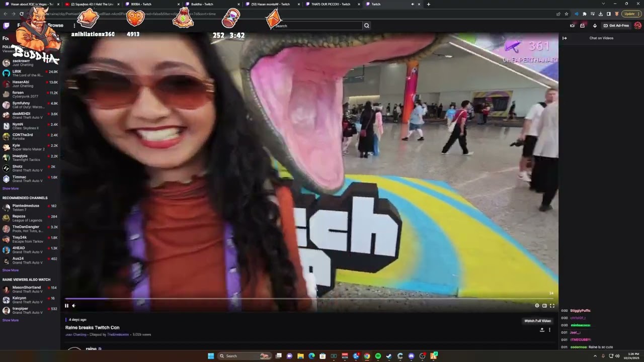Collapse the Chat on Videos panel
Screen dimensions: 644x362
point(565,38)
